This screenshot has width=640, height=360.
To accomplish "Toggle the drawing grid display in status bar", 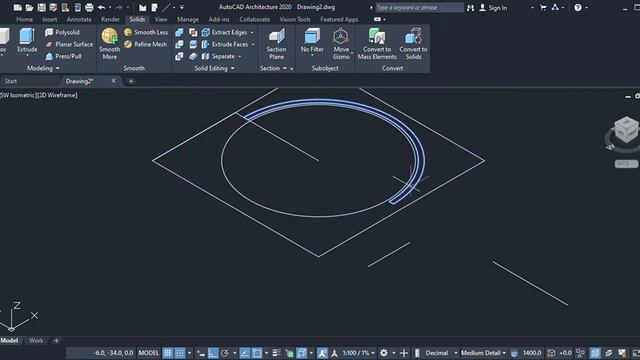I will (168, 353).
